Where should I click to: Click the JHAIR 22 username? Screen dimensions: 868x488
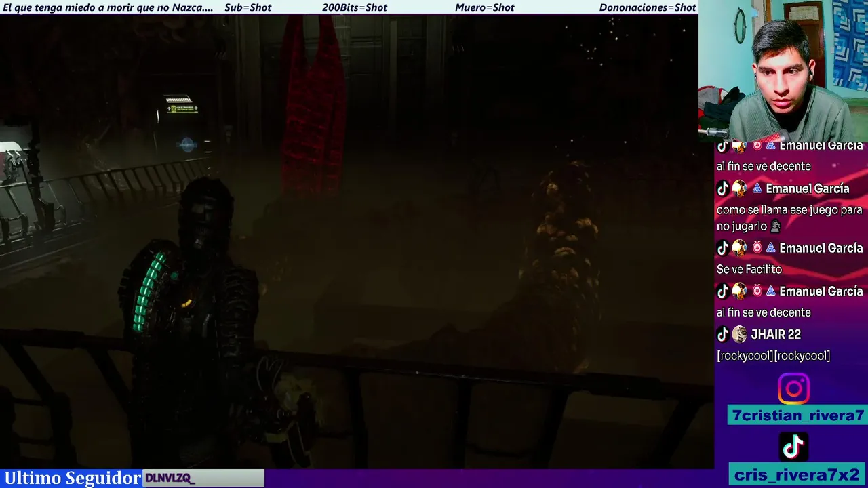pyautogui.click(x=776, y=334)
